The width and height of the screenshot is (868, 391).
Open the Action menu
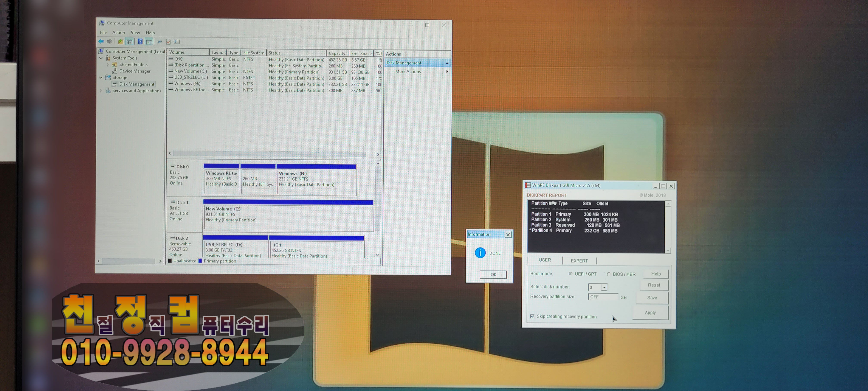pyautogui.click(x=118, y=32)
